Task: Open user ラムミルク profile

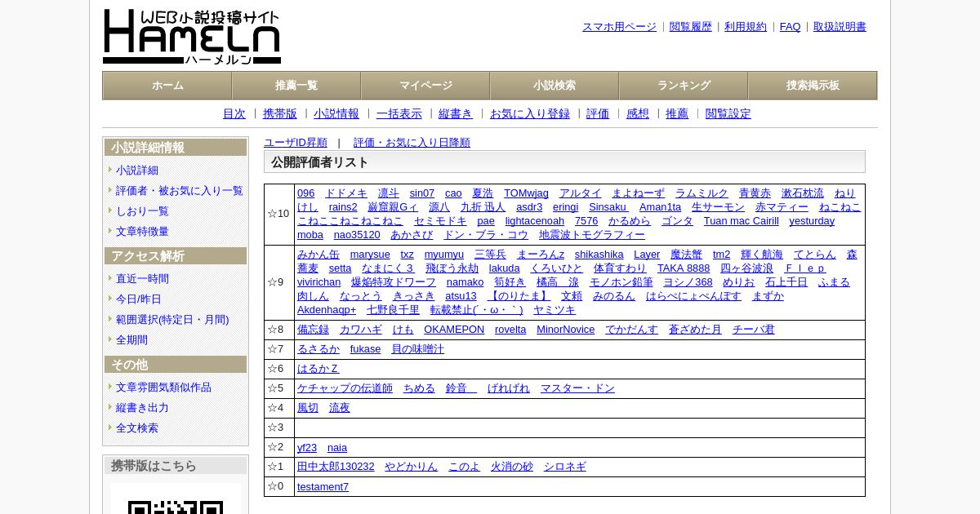Action: pos(702,193)
